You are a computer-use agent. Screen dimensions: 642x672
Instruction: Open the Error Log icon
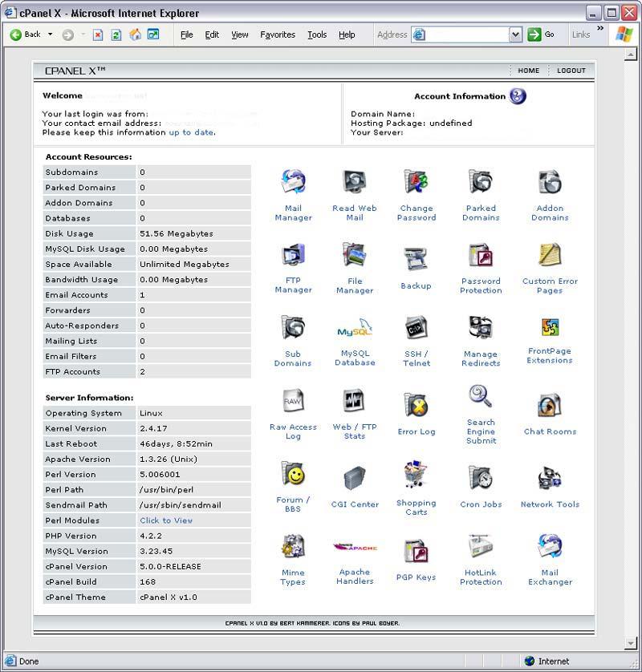(416, 405)
